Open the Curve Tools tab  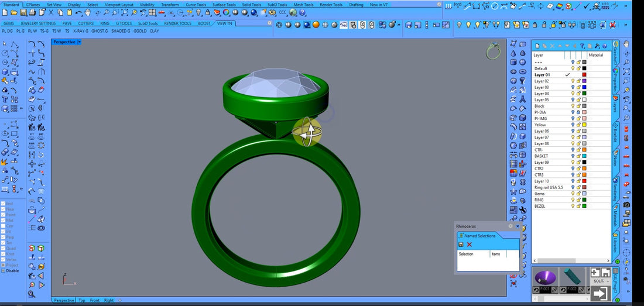pyautogui.click(x=196, y=5)
